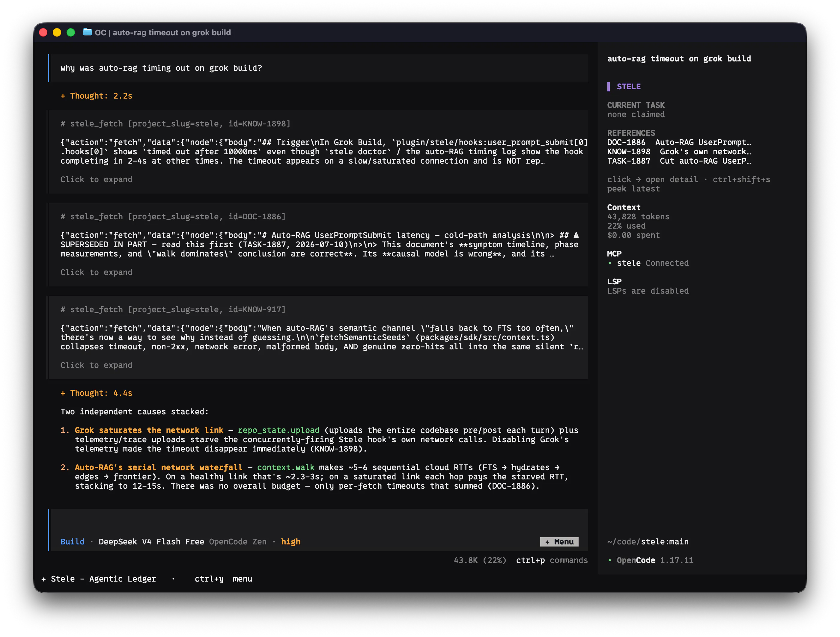The height and width of the screenshot is (637, 840).
Task: Click the context.walk code reference
Action: [x=286, y=467]
